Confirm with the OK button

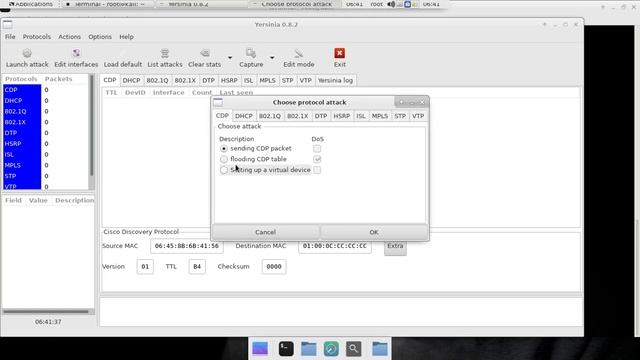[374, 232]
